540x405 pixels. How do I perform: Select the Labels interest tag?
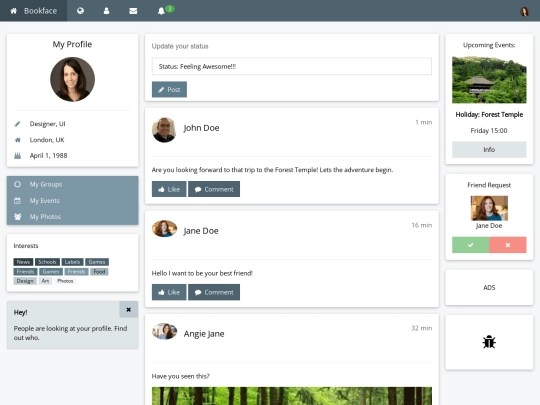[72, 262]
